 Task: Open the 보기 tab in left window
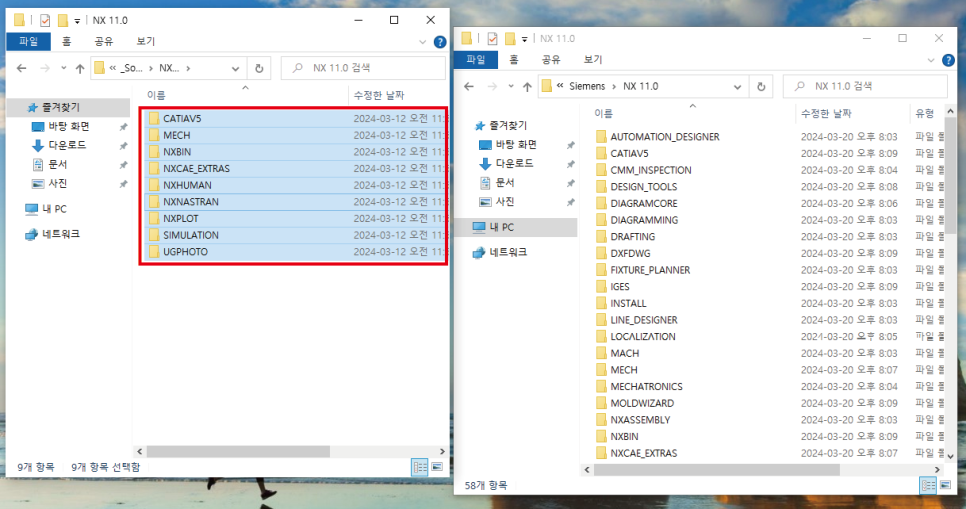tap(145, 41)
